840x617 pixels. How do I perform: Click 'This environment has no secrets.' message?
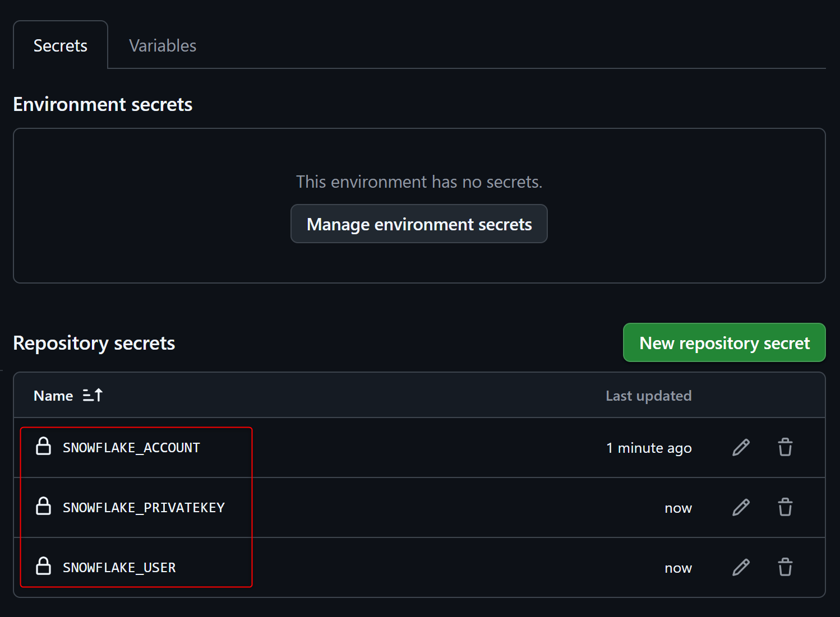419,182
